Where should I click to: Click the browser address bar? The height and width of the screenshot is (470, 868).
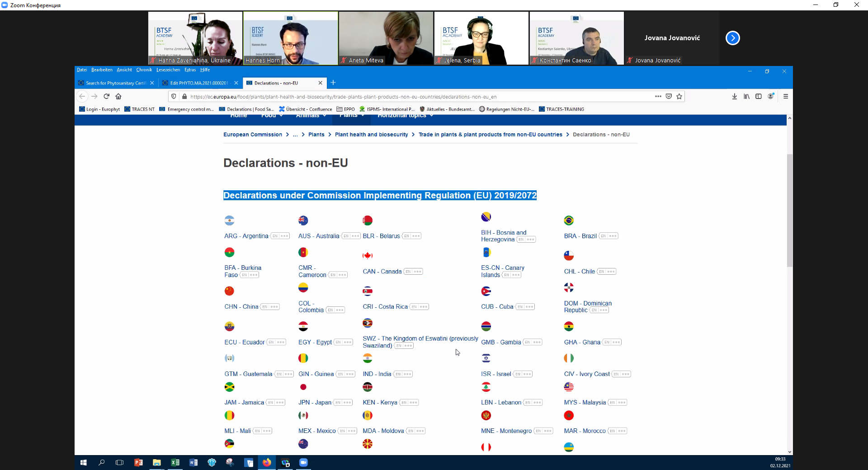(x=407, y=97)
